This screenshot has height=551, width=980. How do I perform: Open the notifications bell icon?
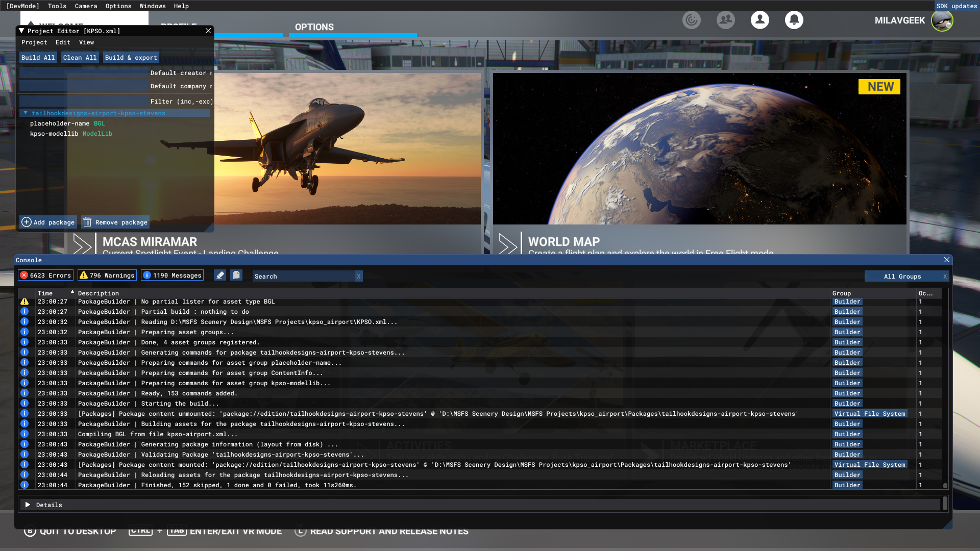pos(794,20)
